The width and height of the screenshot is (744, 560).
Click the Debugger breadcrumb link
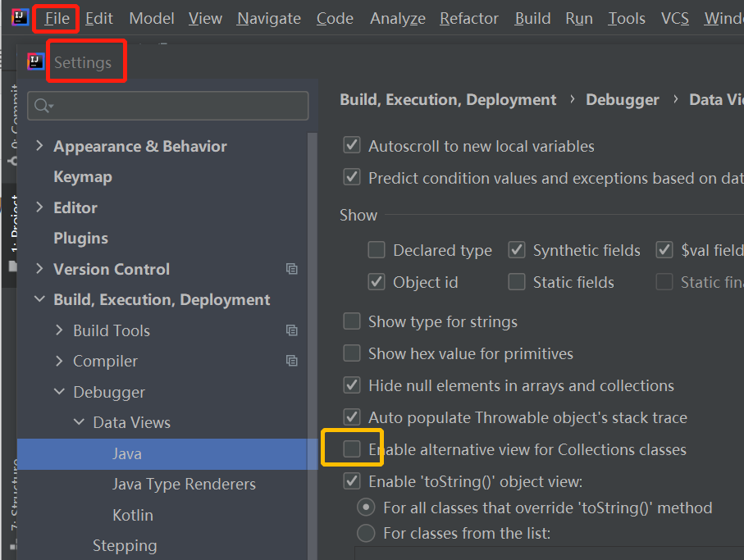click(x=623, y=99)
